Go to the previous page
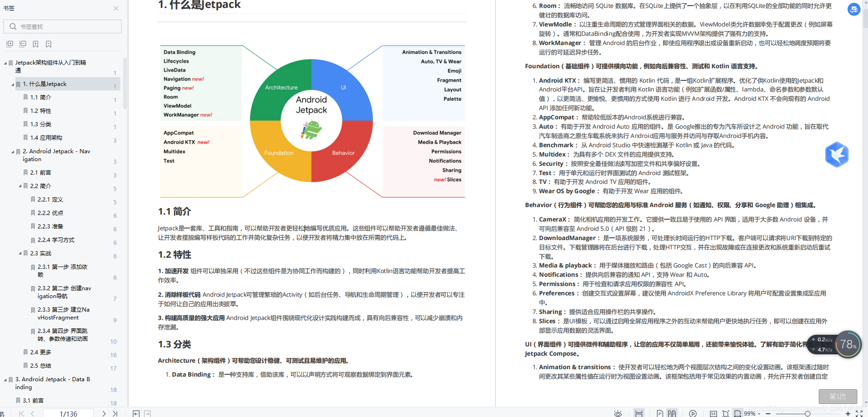Image resolution: width=868 pixels, height=417 pixels. tap(33, 413)
